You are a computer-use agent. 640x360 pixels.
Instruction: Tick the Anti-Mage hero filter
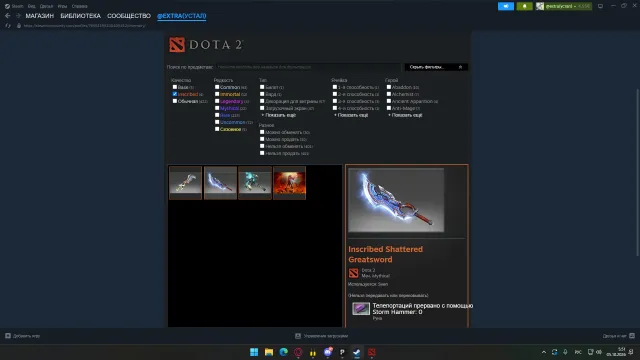point(389,108)
